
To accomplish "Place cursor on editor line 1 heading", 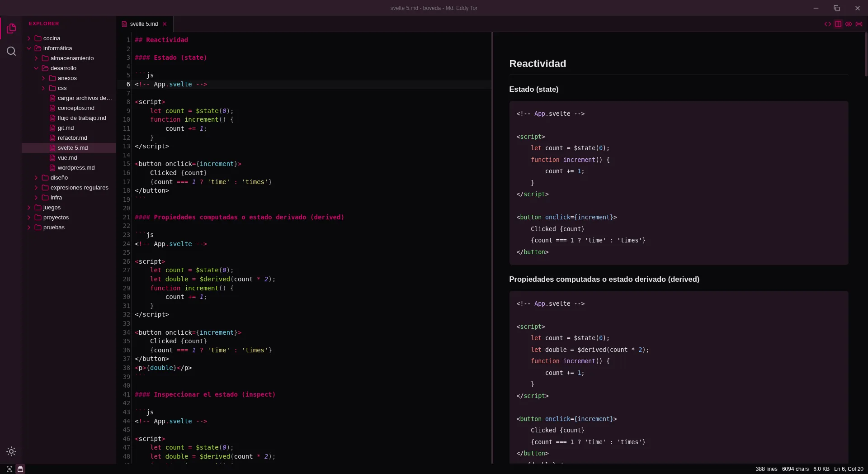I will (x=161, y=40).
